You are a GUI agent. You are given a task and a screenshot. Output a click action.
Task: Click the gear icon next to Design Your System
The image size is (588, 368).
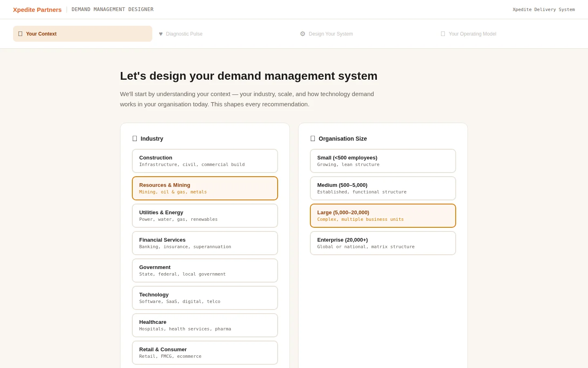[303, 34]
